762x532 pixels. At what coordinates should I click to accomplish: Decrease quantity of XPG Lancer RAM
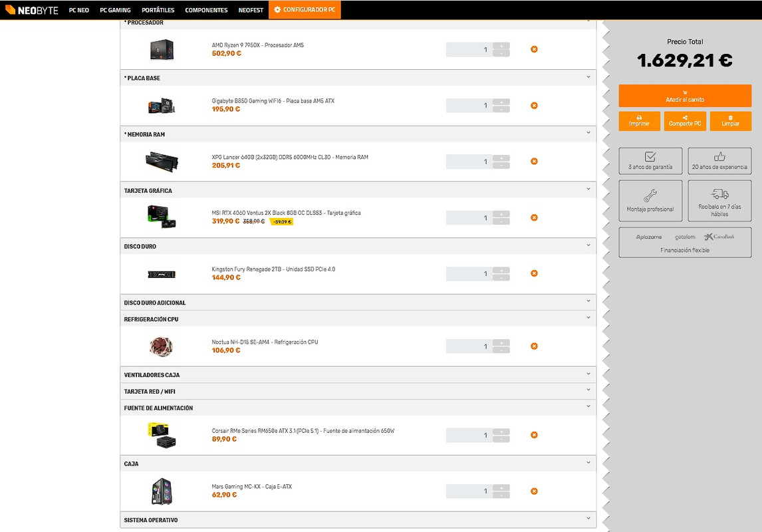501,165
